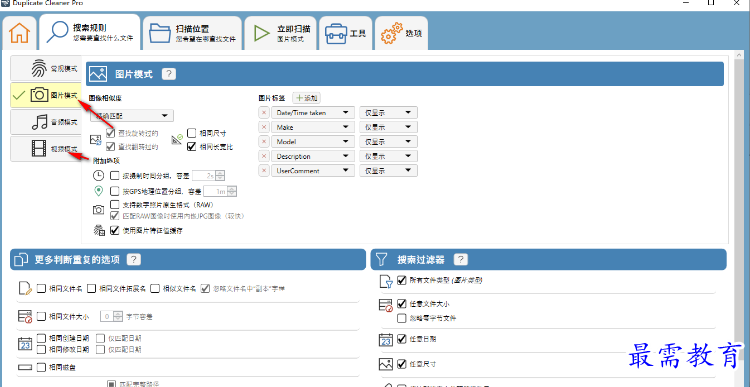Open help for 搜索过滤器 header
The height and width of the screenshot is (387, 750).
(x=461, y=259)
